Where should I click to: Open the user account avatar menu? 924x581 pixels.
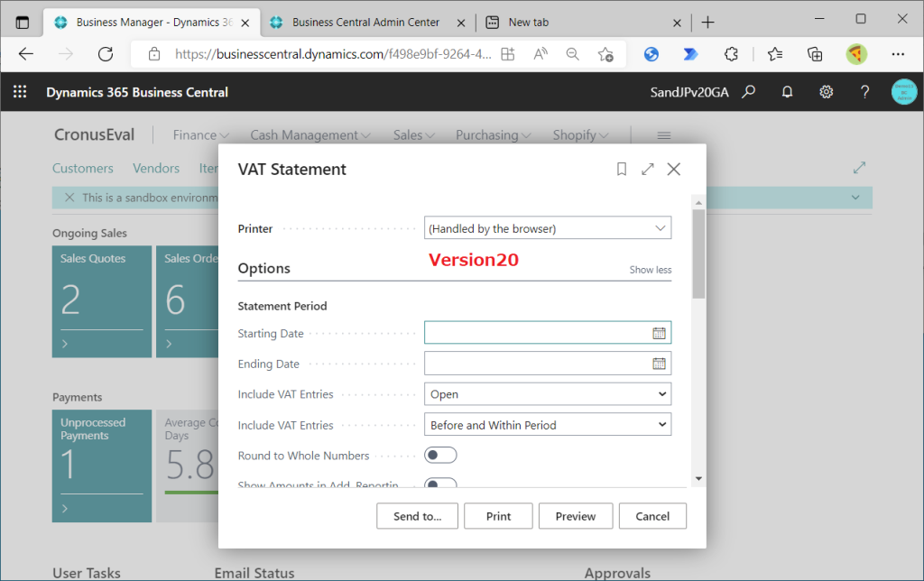tap(904, 92)
